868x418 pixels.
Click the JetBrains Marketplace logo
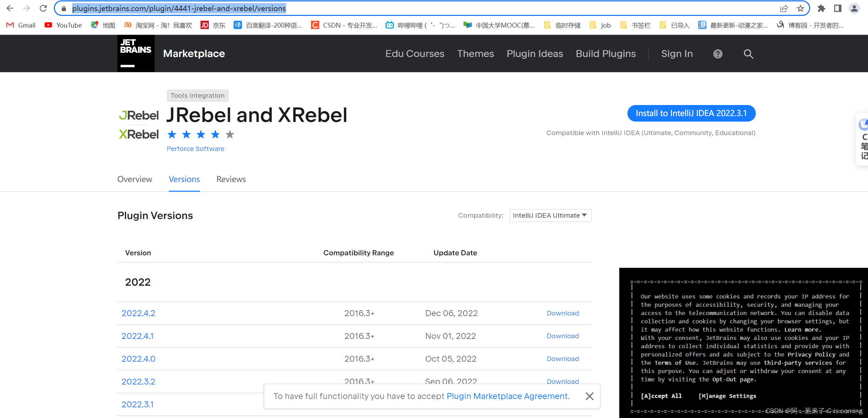pos(135,53)
